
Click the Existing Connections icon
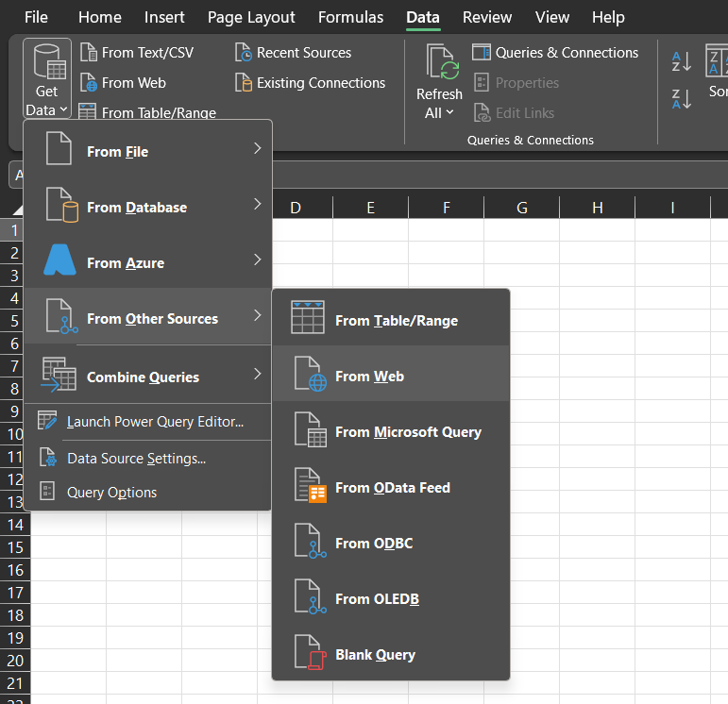click(x=244, y=83)
